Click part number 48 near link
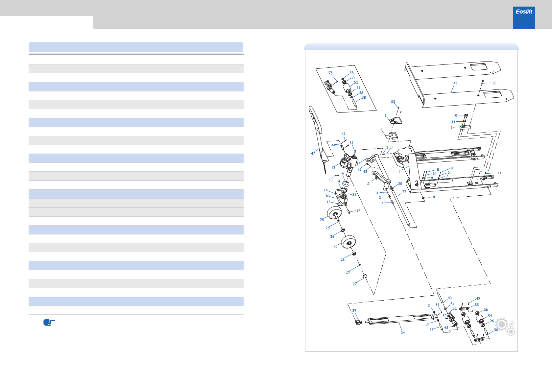Viewport: 552px width, 392px height. (x=365, y=172)
